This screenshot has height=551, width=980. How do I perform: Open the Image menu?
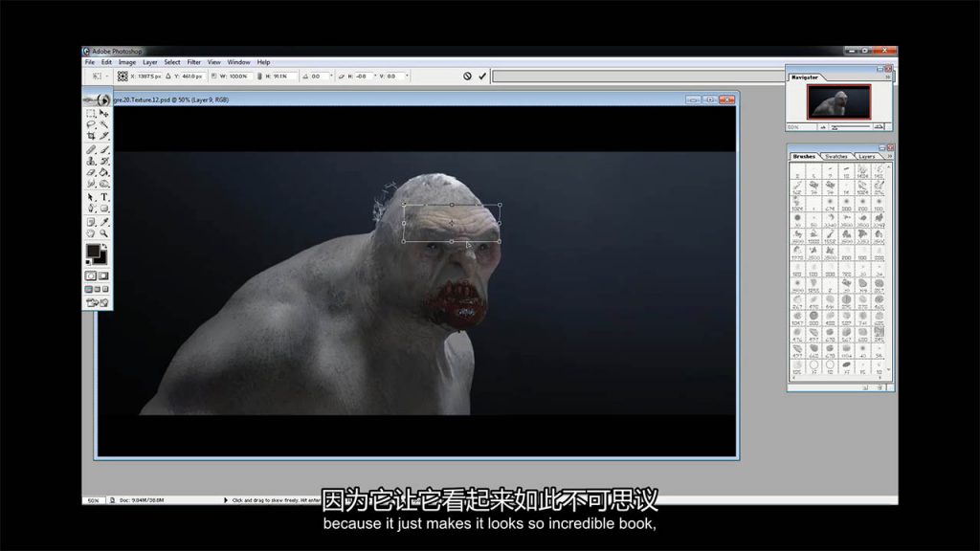pos(127,62)
